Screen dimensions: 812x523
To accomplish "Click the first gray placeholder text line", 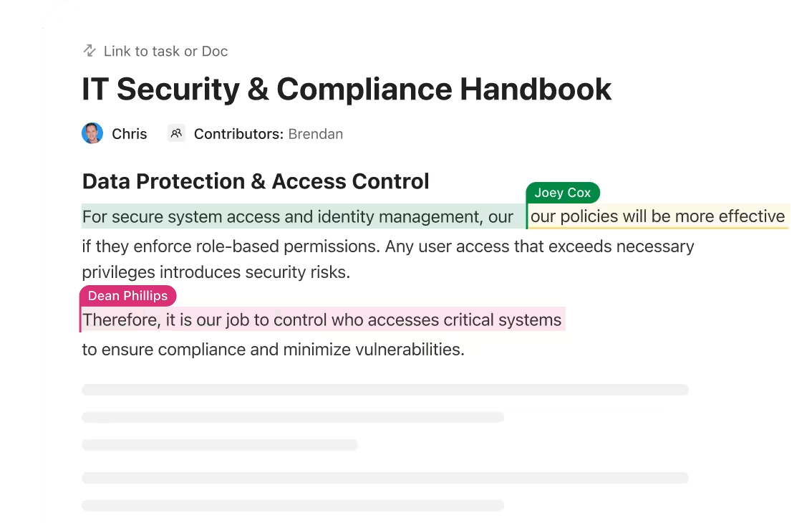I will click(x=385, y=389).
